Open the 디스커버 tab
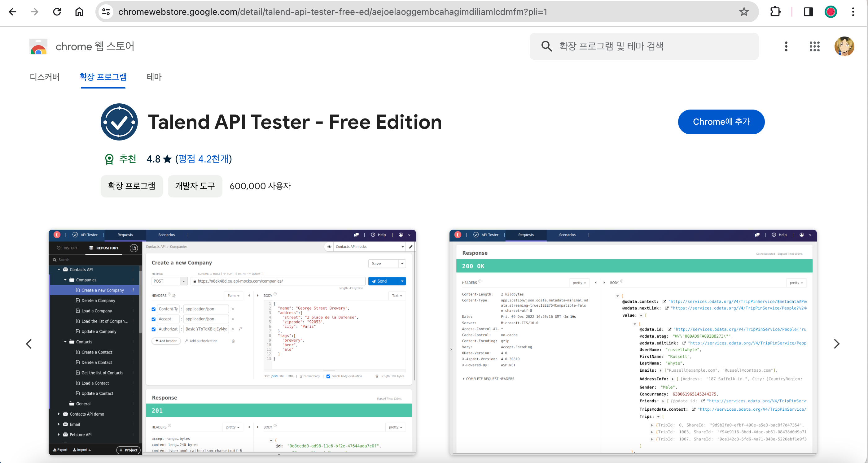This screenshot has width=868, height=463. (x=45, y=77)
